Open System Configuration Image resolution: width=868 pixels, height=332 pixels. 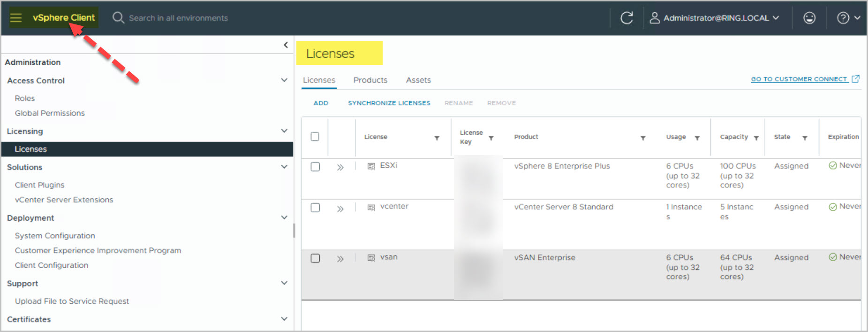(55, 236)
